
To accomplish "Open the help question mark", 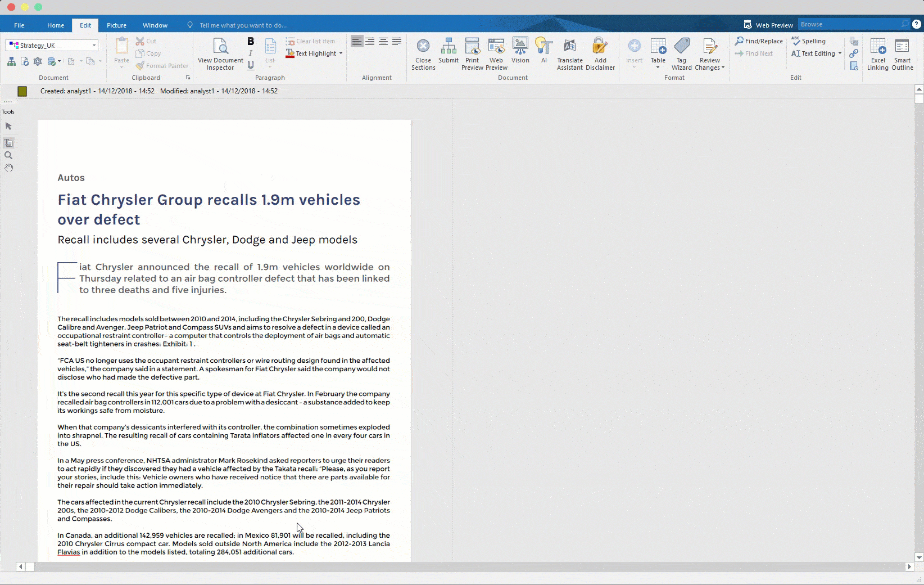I will (x=916, y=24).
